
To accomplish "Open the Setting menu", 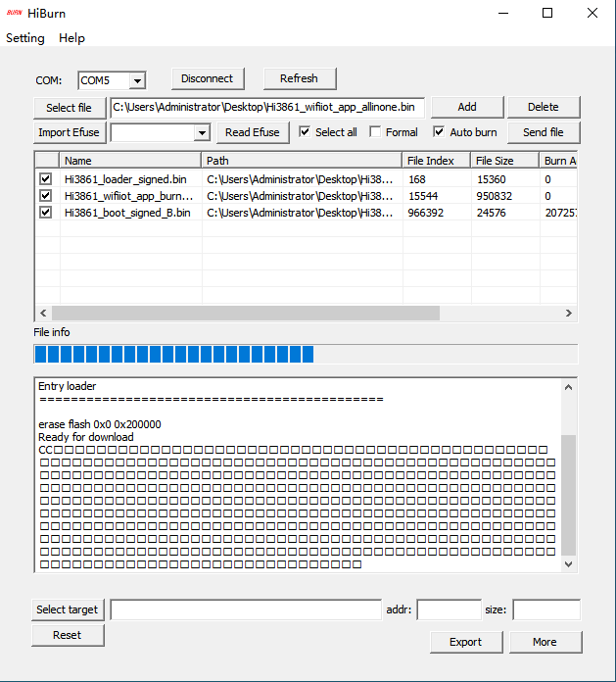I will pyautogui.click(x=25, y=38).
